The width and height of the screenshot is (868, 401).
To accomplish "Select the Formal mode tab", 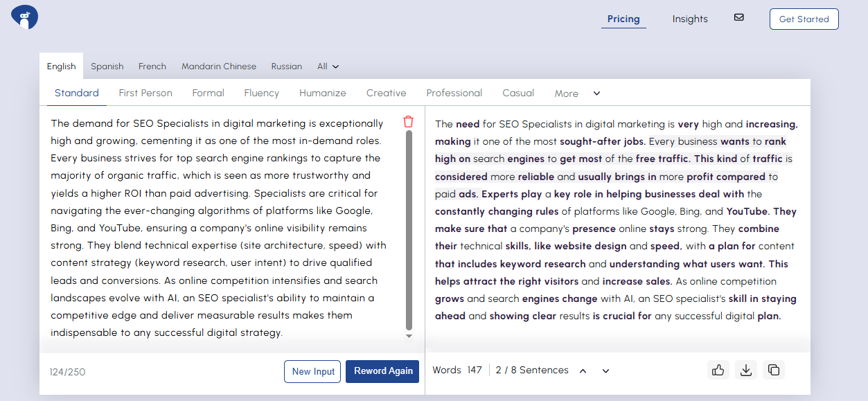I will point(208,93).
